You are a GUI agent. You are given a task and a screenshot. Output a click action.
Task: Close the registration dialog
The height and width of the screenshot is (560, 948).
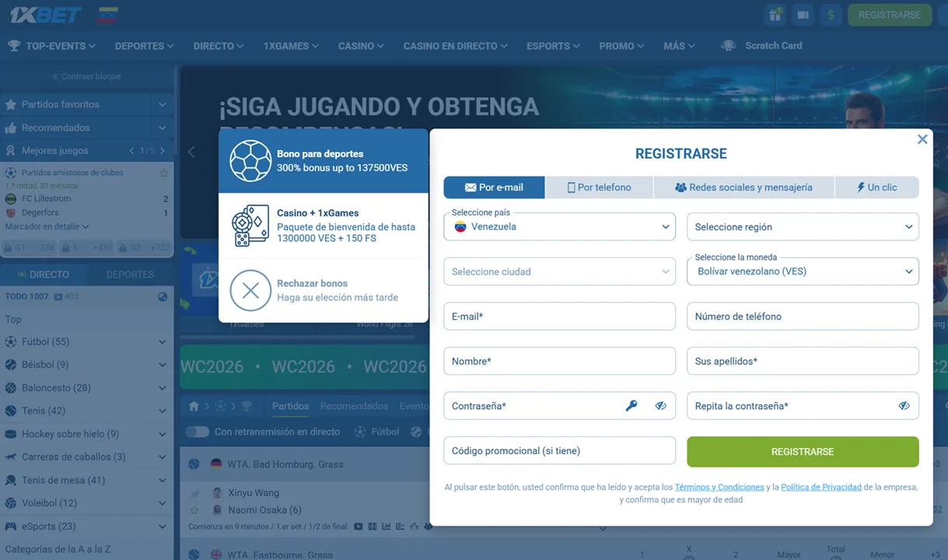click(x=922, y=139)
